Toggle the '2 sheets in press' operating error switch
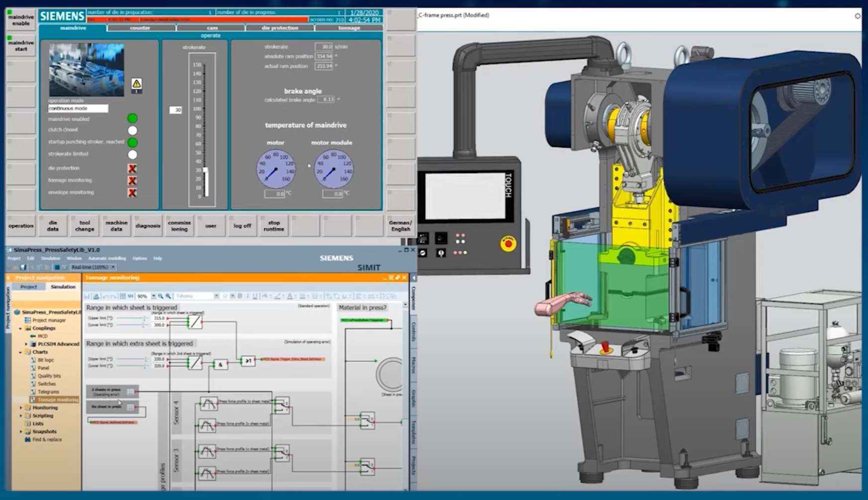Screen dimensions: 868x500 [130, 392]
